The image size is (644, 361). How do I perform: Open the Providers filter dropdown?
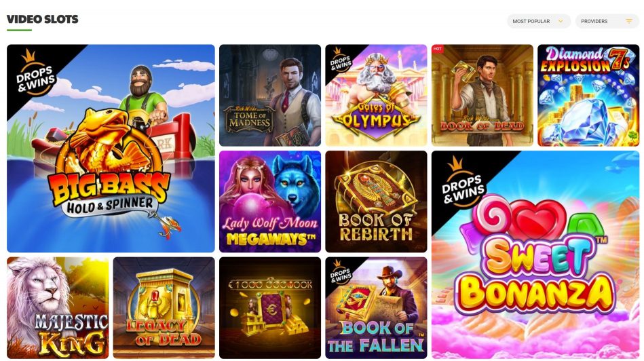tap(607, 21)
